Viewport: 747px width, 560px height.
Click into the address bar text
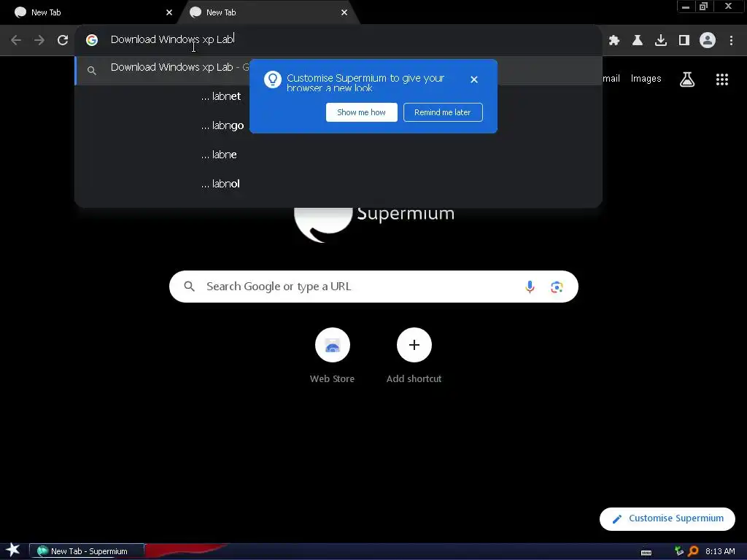coord(172,39)
